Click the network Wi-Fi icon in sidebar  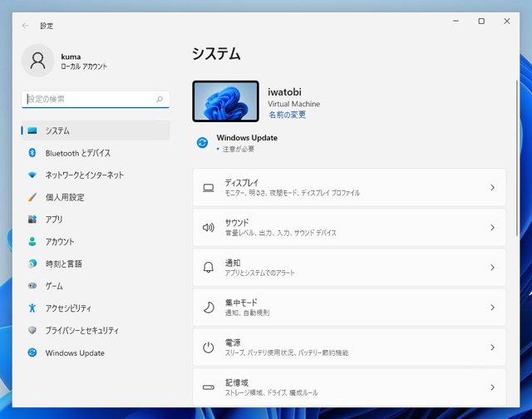click(x=32, y=175)
